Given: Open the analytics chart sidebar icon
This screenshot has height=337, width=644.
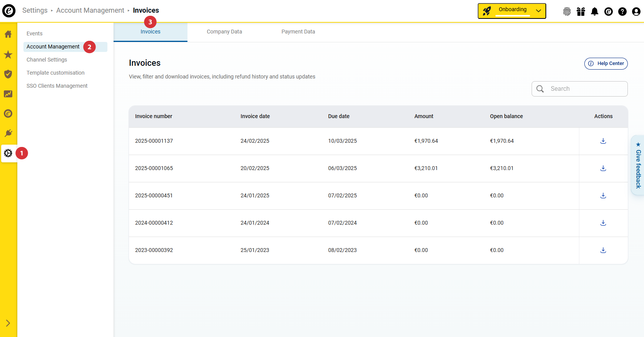Looking at the screenshot, I should pos(8,94).
